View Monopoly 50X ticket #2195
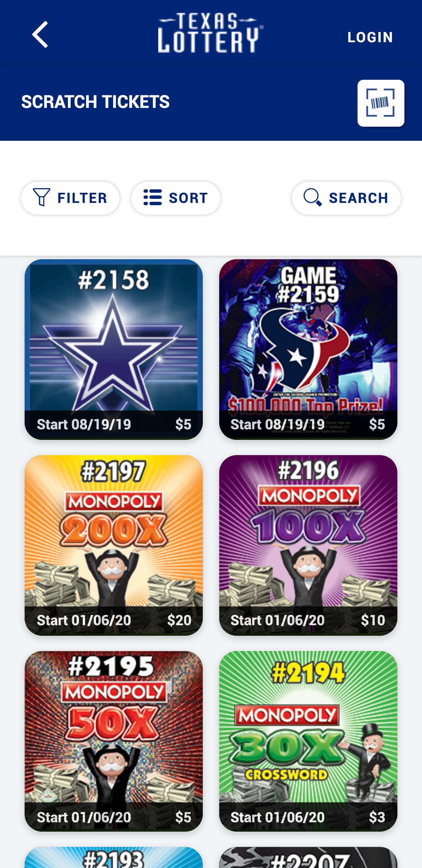Viewport: 422px width, 868px height. (113, 741)
